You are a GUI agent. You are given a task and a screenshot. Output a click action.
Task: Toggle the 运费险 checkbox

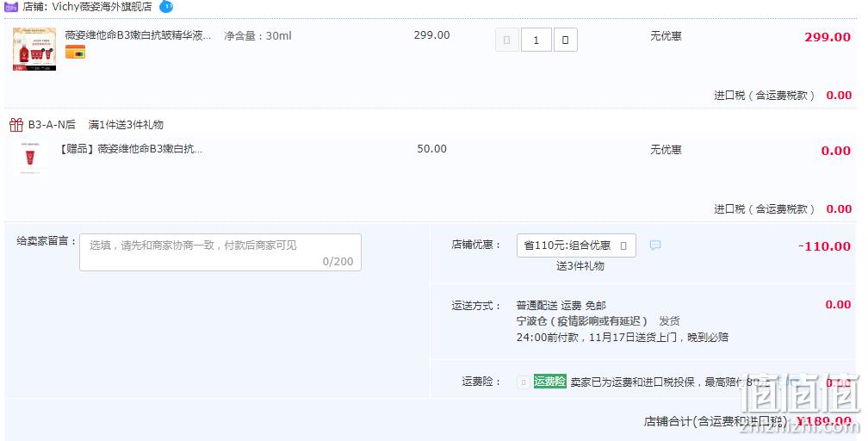pyautogui.click(x=524, y=382)
